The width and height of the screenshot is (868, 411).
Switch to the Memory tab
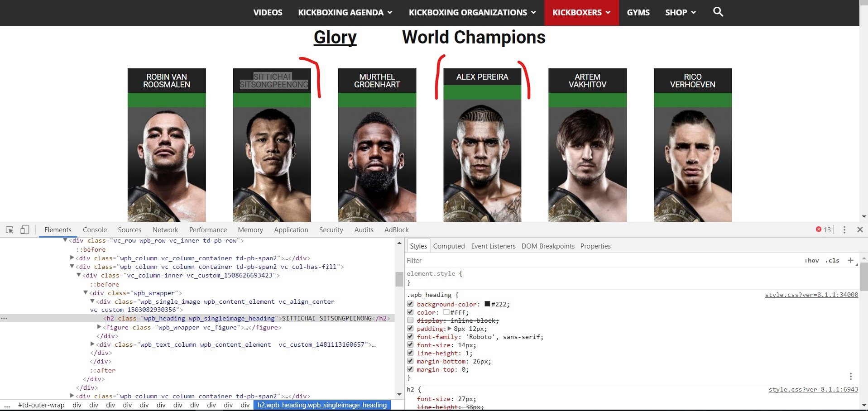point(250,230)
